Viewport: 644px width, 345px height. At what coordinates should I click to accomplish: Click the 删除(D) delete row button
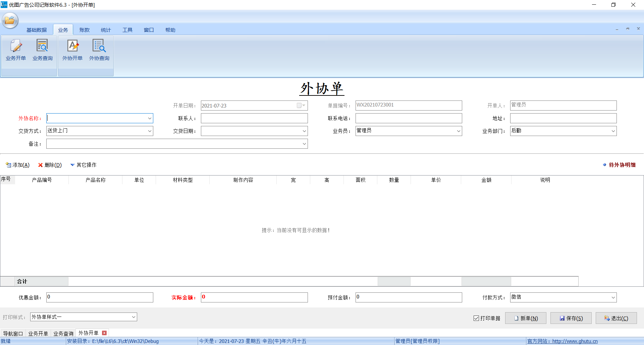tap(50, 165)
